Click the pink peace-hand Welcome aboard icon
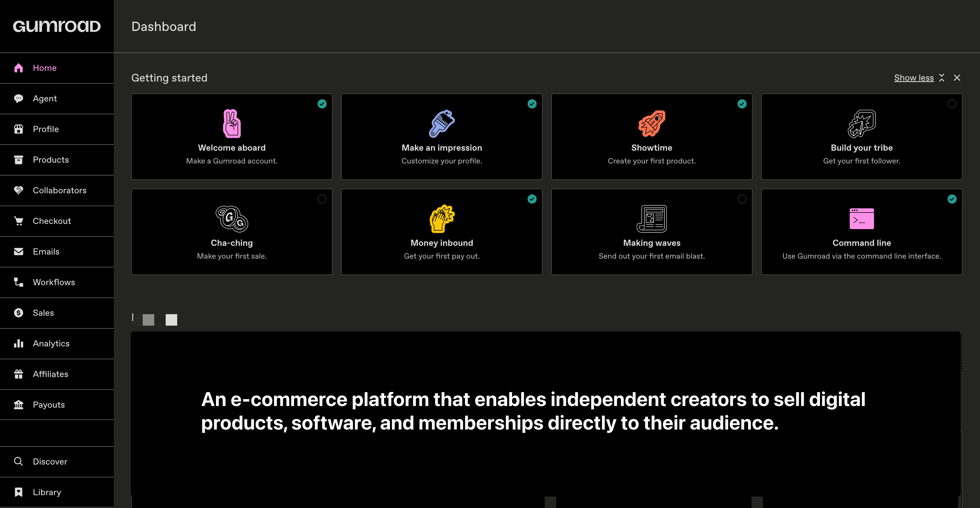This screenshot has width=980, height=508. (x=232, y=124)
